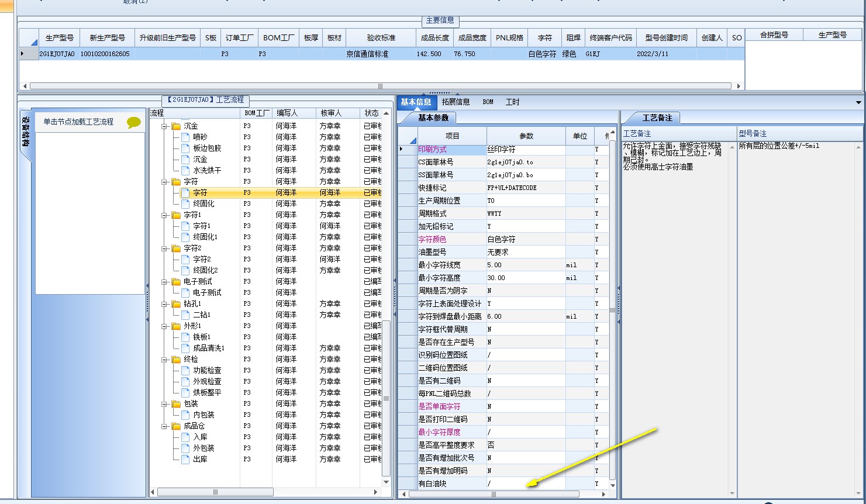Click the 项目 column header
Image resolution: width=866 pixels, height=504 pixels.
pyautogui.click(x=452, y=136)
